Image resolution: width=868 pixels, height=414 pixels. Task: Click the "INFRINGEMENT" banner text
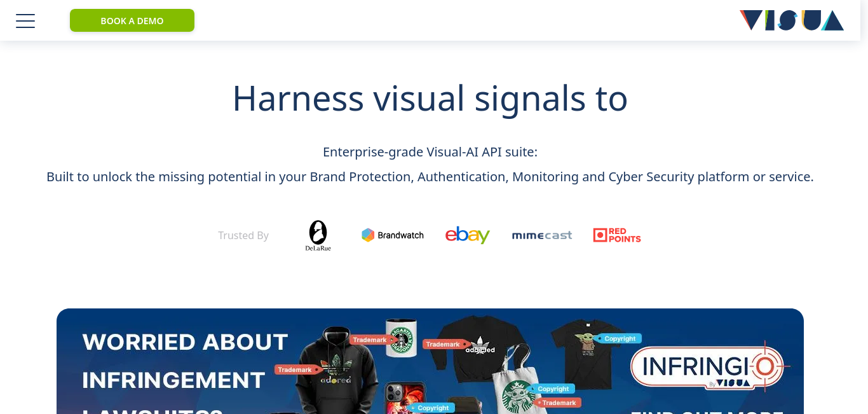173,380
